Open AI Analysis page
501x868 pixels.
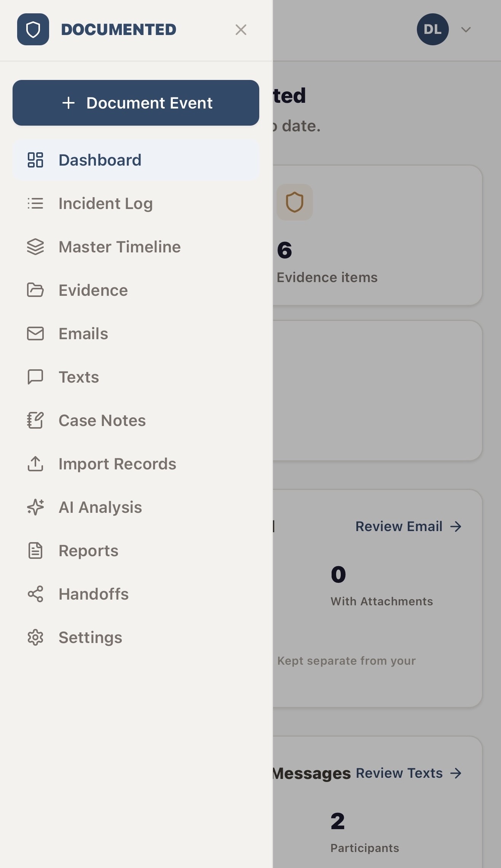[136, 507]
